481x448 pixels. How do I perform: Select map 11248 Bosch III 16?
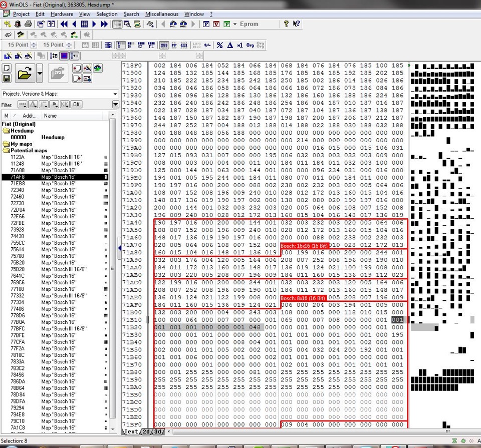pyautogui.click(x=55, y=164)
